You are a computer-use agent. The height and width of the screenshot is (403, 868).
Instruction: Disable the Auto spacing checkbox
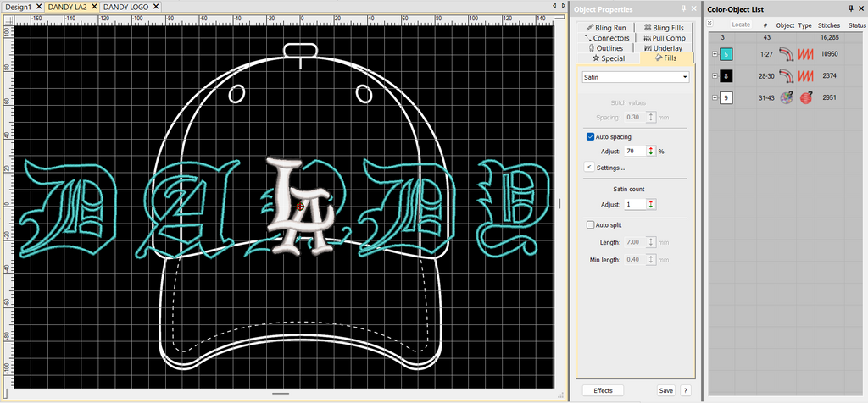click(x=591, y=136)
